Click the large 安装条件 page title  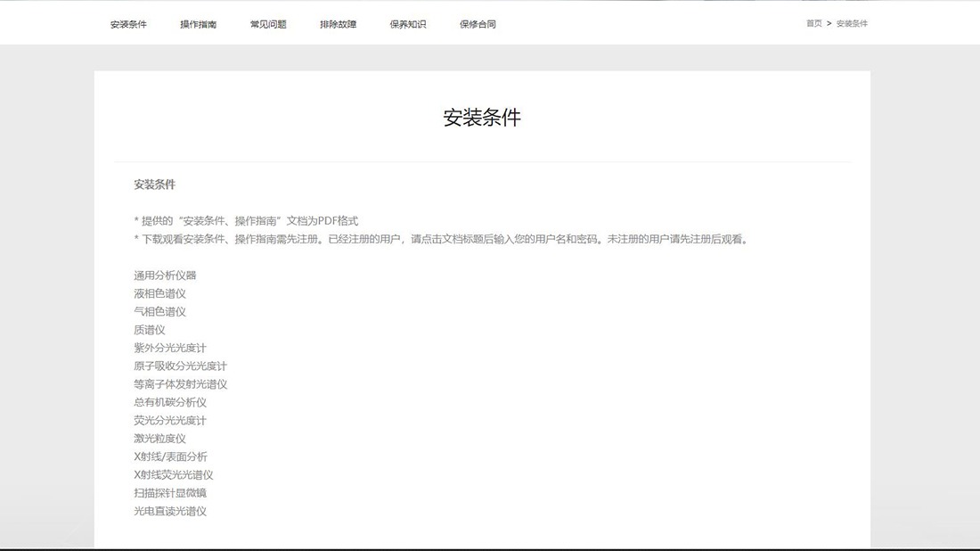(482, 118)
